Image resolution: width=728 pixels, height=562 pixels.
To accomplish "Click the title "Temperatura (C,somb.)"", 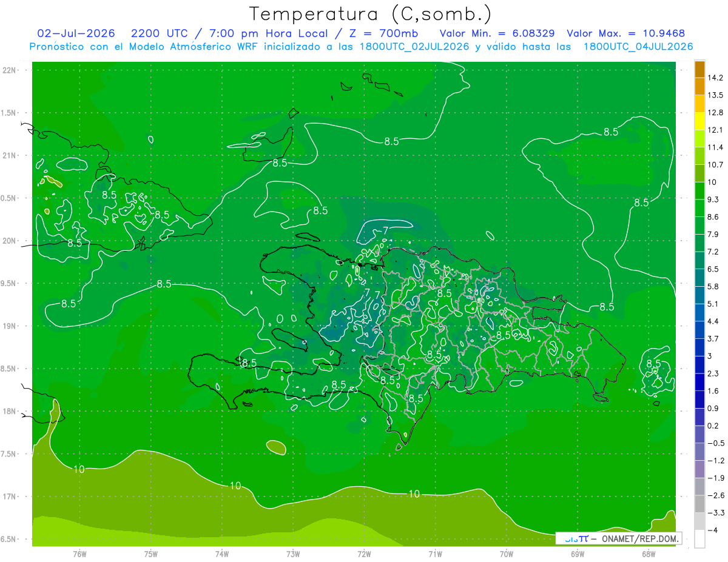I will pos(371,14).
